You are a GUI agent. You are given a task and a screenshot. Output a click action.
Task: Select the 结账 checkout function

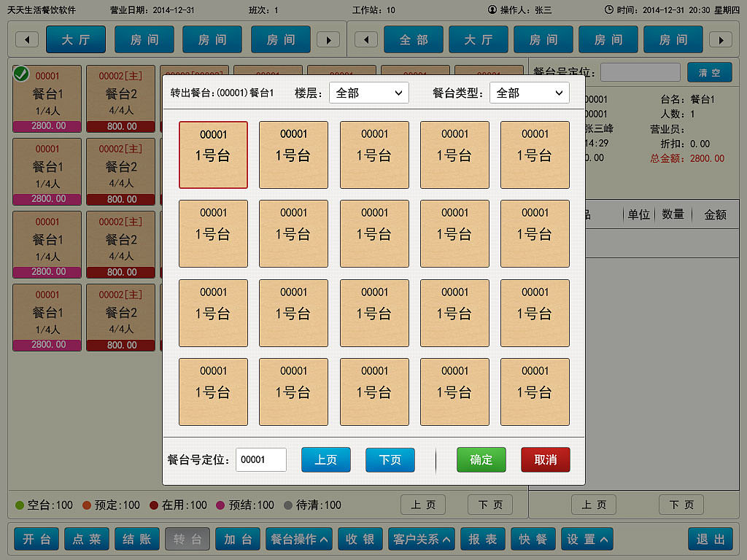136,539
